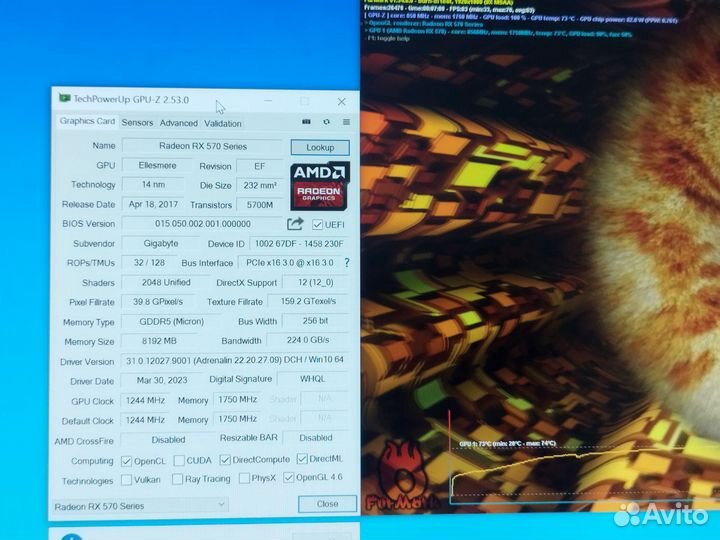Image resolution: width=720 pixels, height=540 pixels.
Task: Click the Die Size value 232 mm²
Action: (x=259, y=186)
